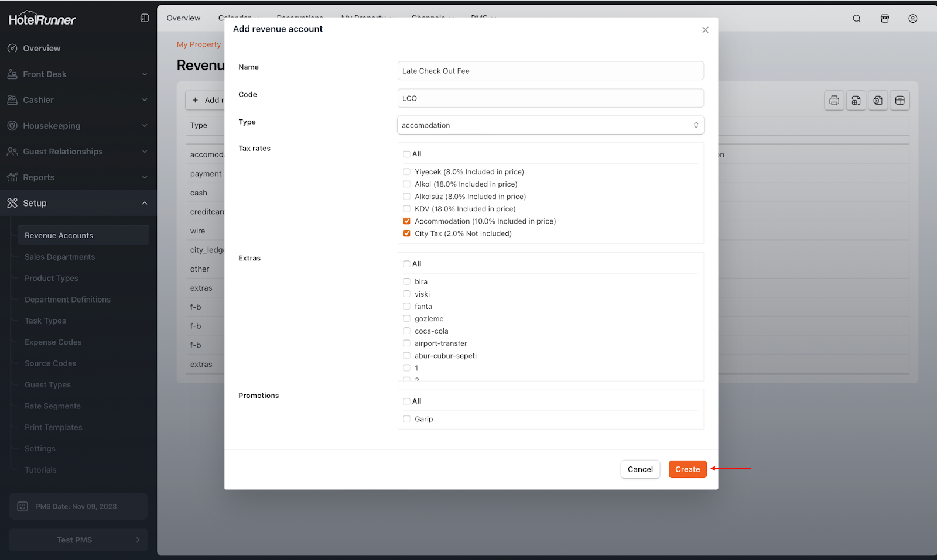This screenshot has height=560, width=937.
Task: Open the user profile icon
Action: [912, 19]
